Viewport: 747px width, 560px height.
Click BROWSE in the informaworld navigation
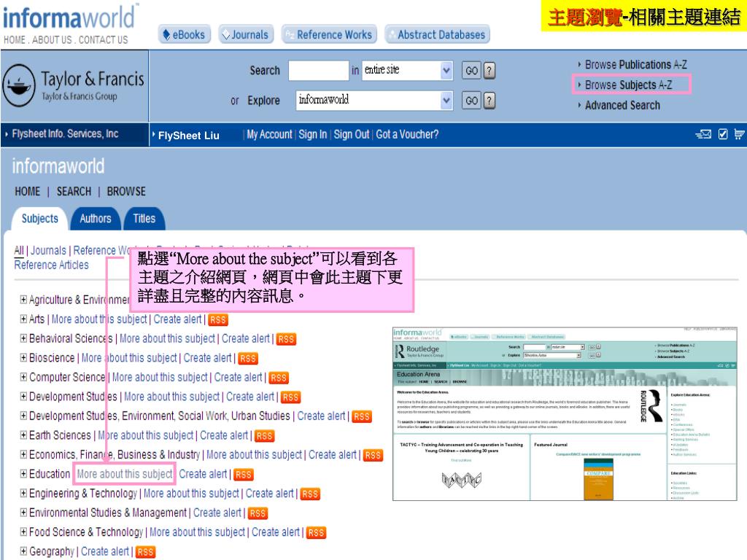click(x=125, y=192)
